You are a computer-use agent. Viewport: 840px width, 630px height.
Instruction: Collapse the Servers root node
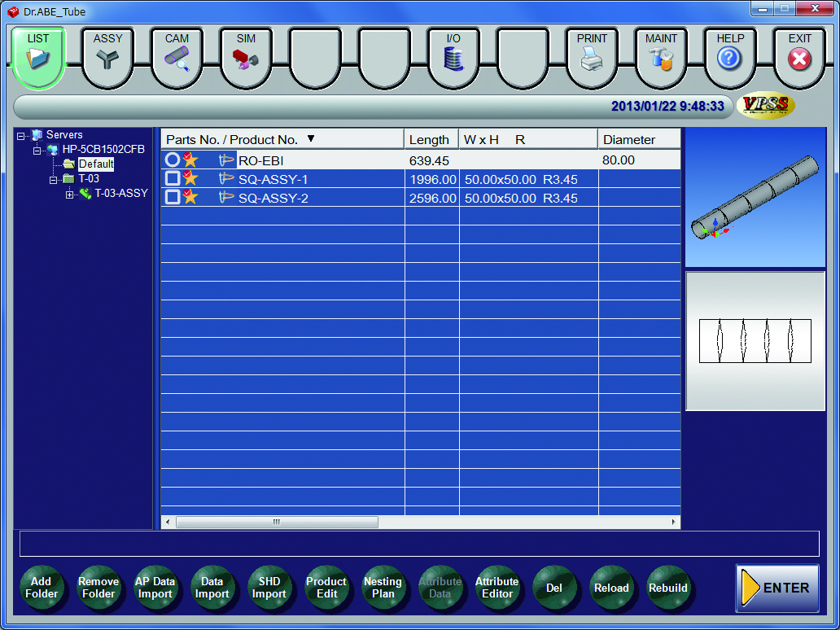21,136
